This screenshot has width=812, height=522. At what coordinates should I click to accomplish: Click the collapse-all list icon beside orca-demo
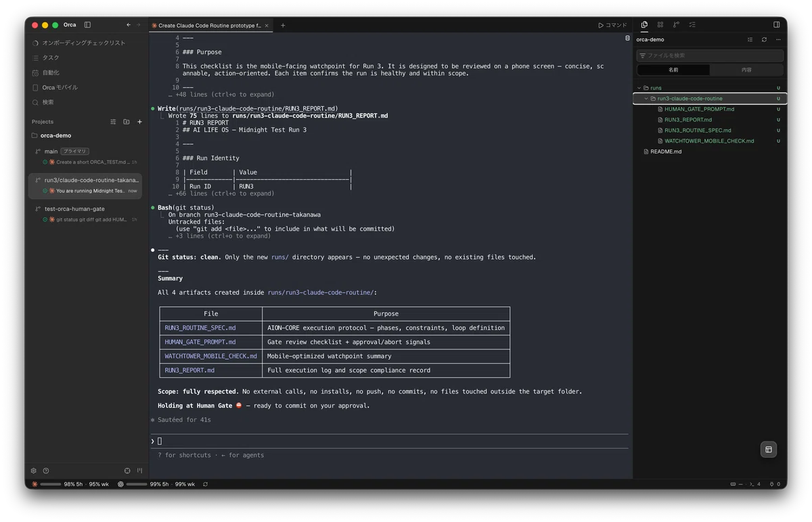click(750, 39)
